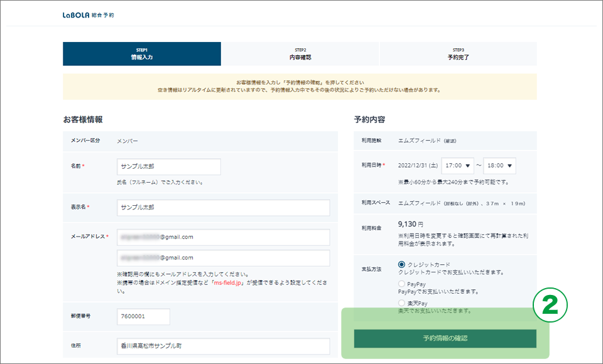
Task: Select the 楽天Pay radio button
Action: tap(402, 304)
